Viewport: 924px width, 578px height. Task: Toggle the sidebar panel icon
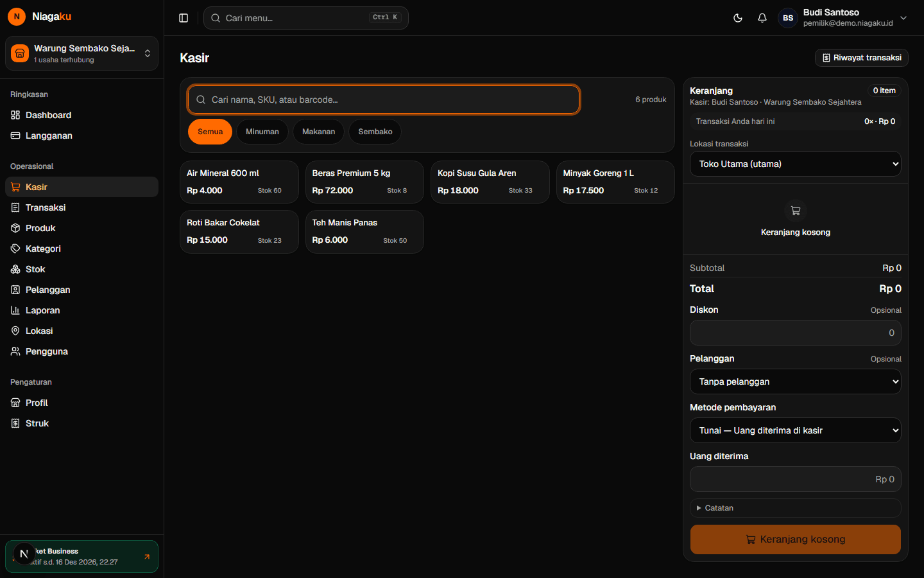click(184, 18)
